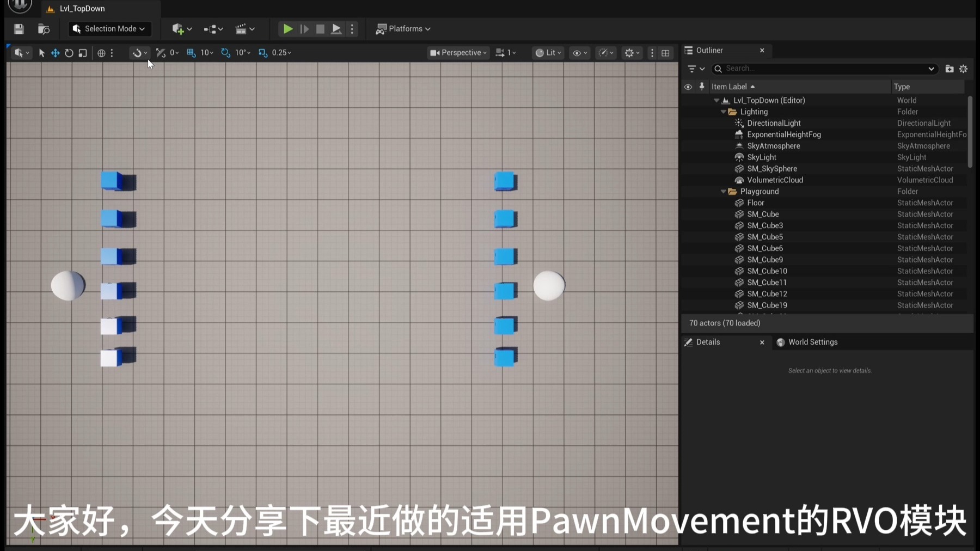Activate the scale tool

click(x=83, y=53)
